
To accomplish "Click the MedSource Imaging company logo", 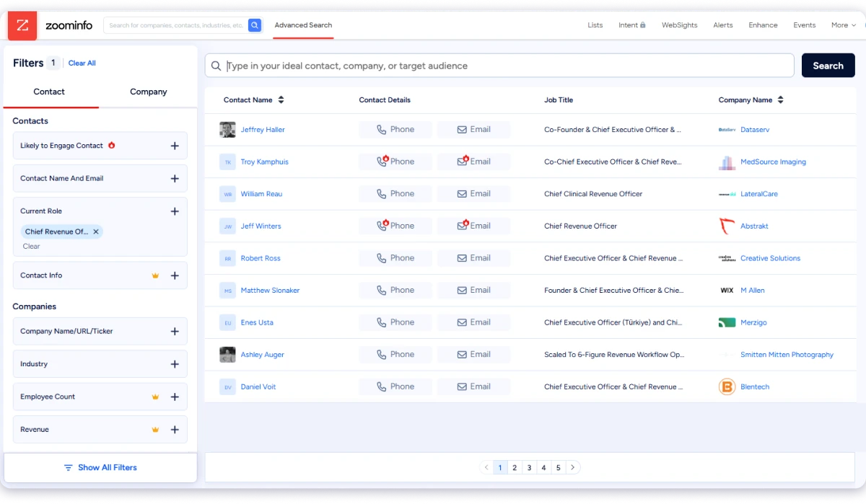I will pyautogui.click(x=727, y=162).
